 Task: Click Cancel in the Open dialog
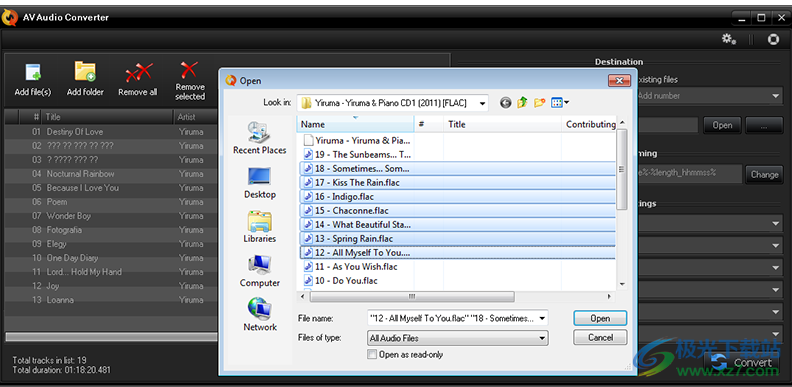point(600,337)
